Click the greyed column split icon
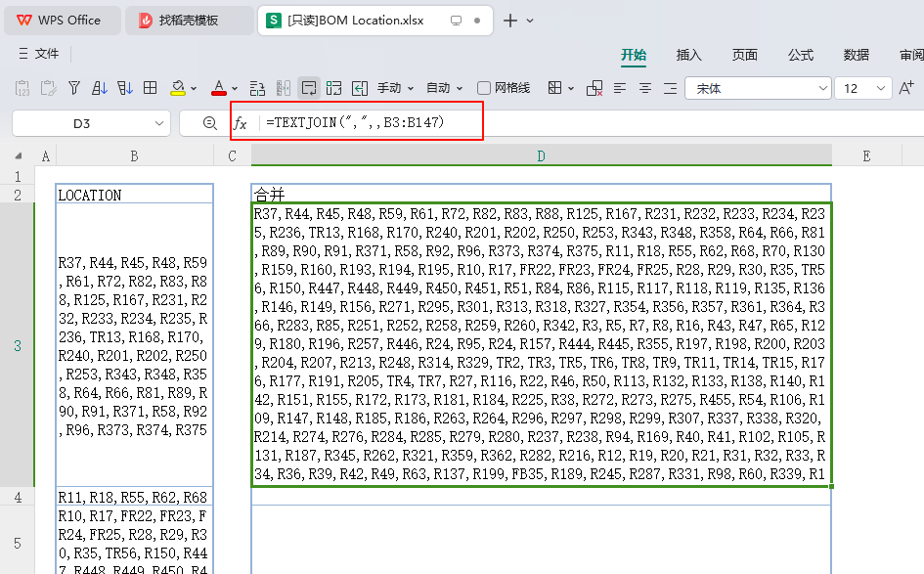The image size is (924, 574). click(x=284, y=88)
